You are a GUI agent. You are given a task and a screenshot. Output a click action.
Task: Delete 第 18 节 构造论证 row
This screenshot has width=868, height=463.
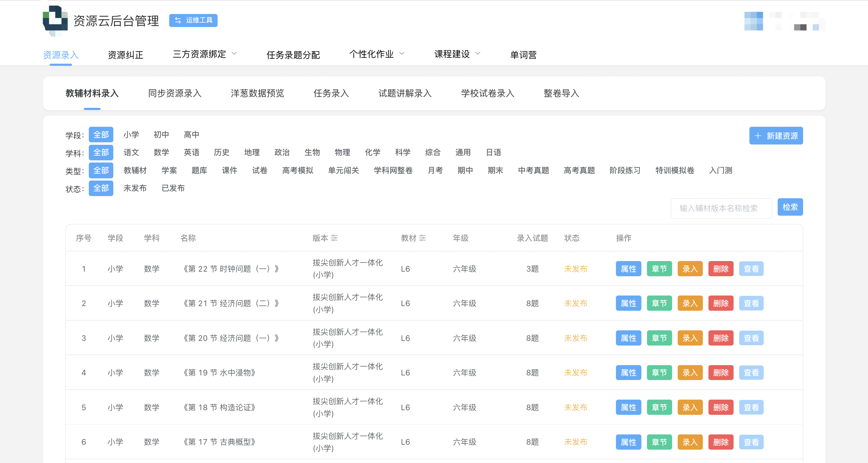(721, 407)
